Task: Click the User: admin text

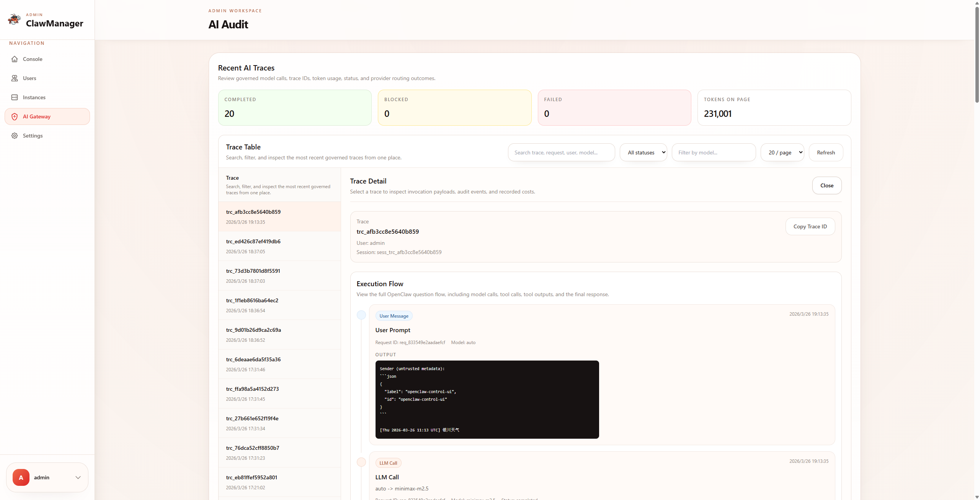Action: (371, 243)
